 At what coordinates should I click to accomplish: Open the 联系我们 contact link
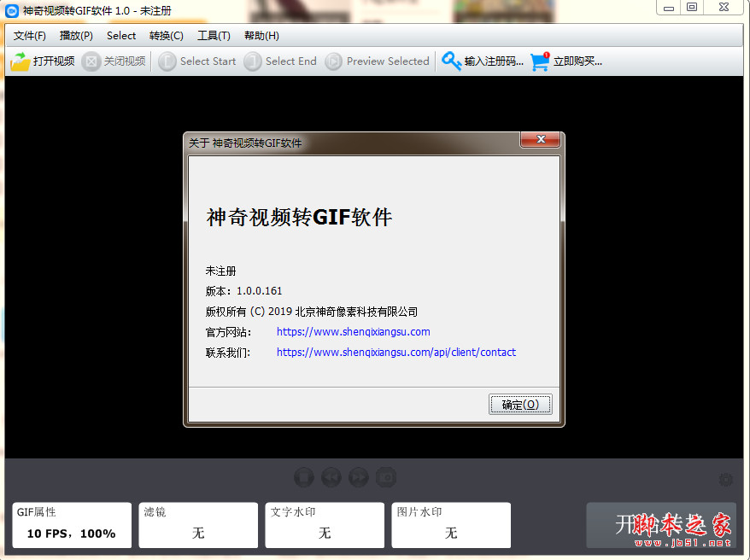[396, 352]
